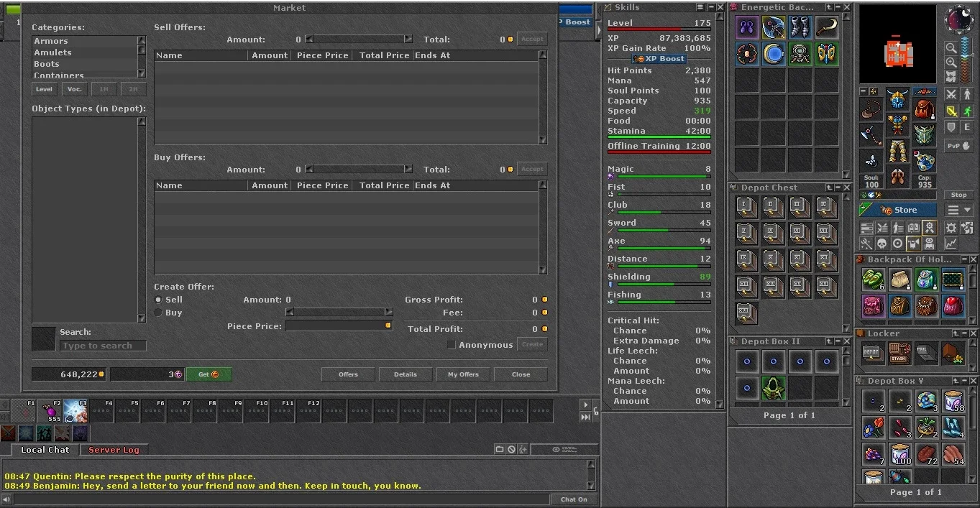Viewport: 980px width, 508px height.
Task: Select the Sell radio button
Action: pyautogui.click(x=159, y=300)
